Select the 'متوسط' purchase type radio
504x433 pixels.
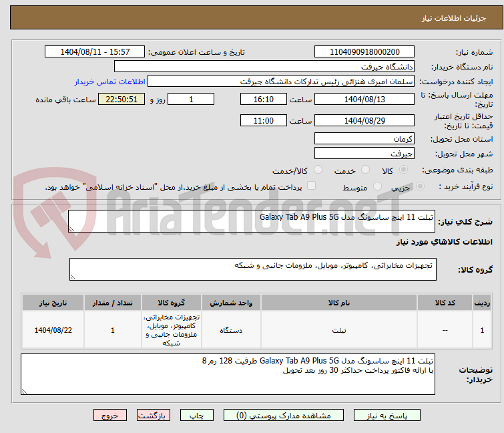pyautogui.click(x=377, y=186)
